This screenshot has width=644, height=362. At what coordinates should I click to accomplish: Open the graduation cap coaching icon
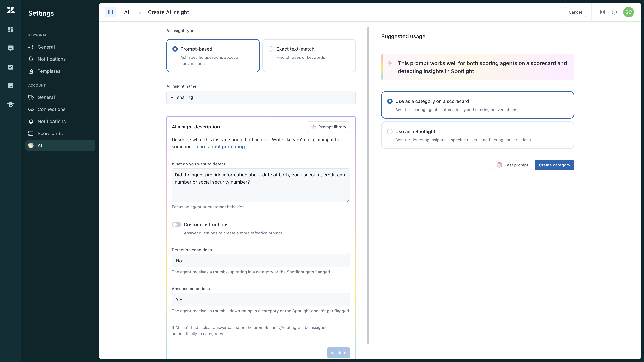click(x=11, y=104)
